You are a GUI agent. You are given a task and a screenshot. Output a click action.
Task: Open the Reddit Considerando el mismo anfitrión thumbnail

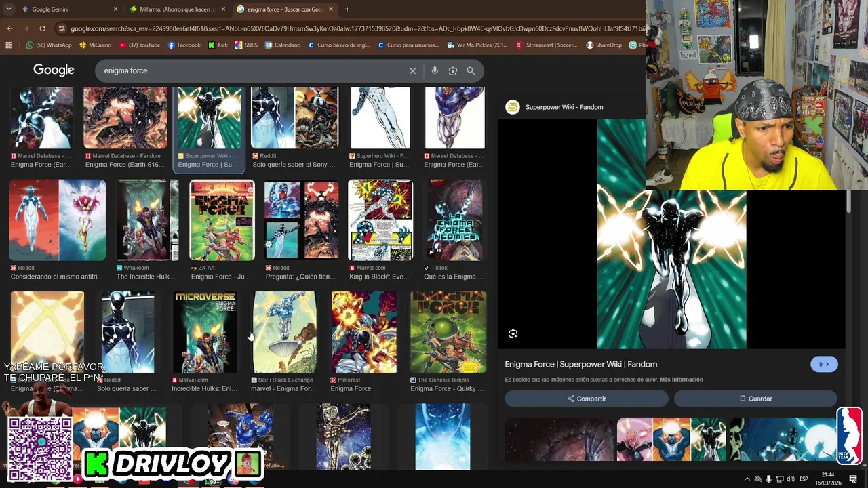pos(58,220)
